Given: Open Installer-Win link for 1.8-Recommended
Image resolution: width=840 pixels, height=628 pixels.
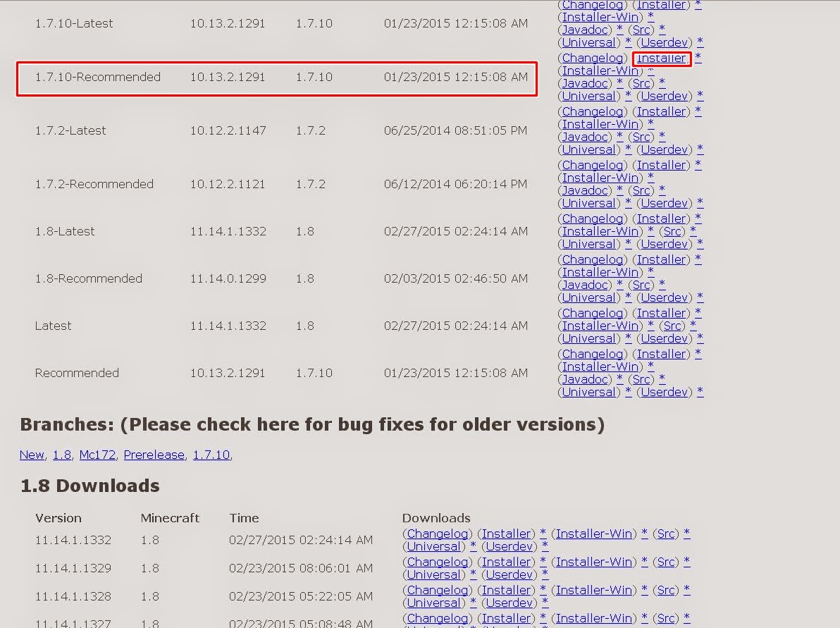Looking at the screenshot, I should click(600, 272).
